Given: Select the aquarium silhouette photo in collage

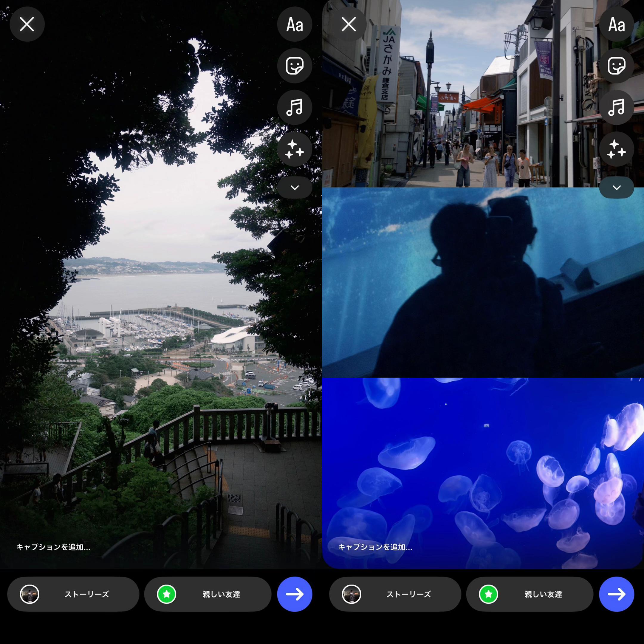Looking at the screenshot, I should pos(483,283).
